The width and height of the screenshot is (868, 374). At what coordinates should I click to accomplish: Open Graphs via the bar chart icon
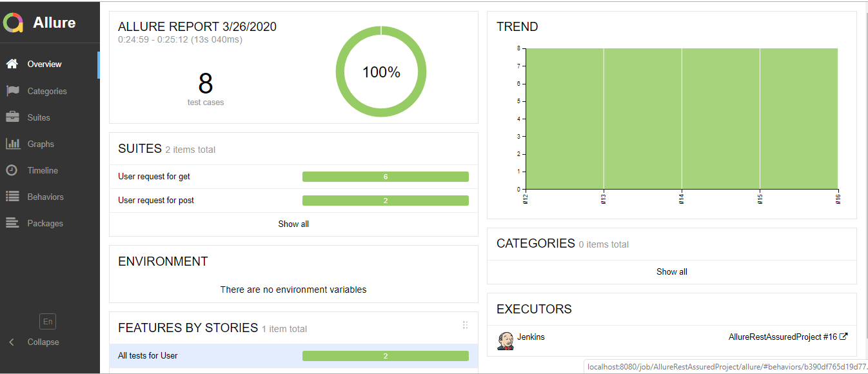(x=12, y=144)
